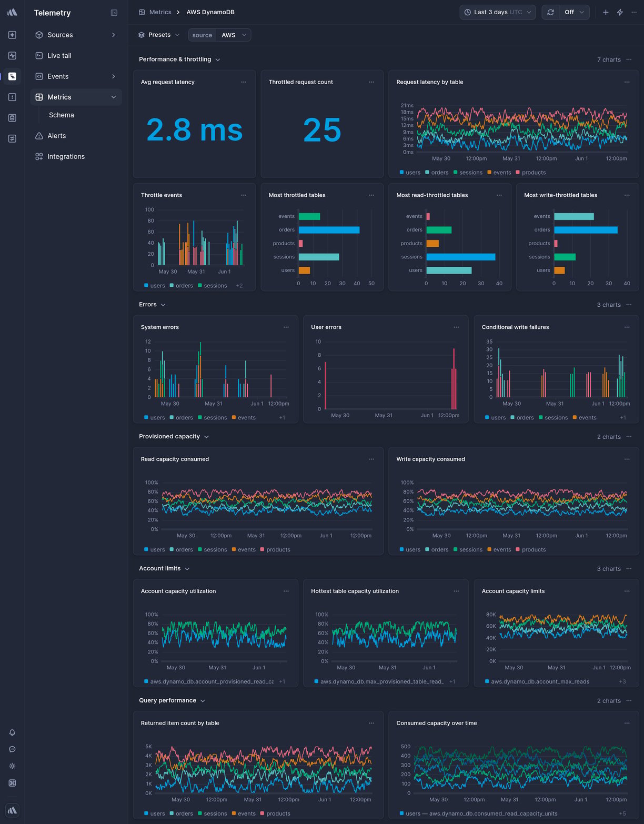Toggle products series in Request latency legend
644x824 pixels.
530,173
